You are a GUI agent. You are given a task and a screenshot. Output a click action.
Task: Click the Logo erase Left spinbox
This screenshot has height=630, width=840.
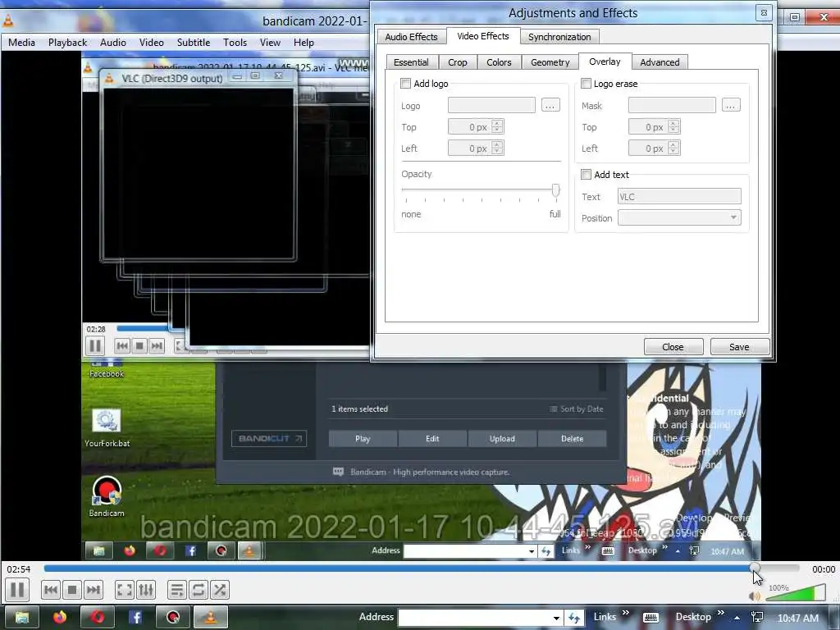click(654, 148)
